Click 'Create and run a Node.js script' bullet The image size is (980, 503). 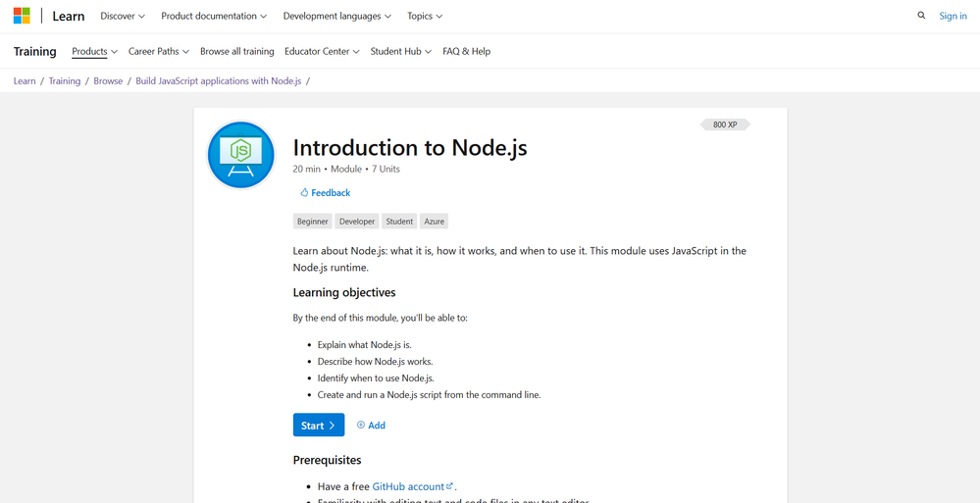(429, 395)
